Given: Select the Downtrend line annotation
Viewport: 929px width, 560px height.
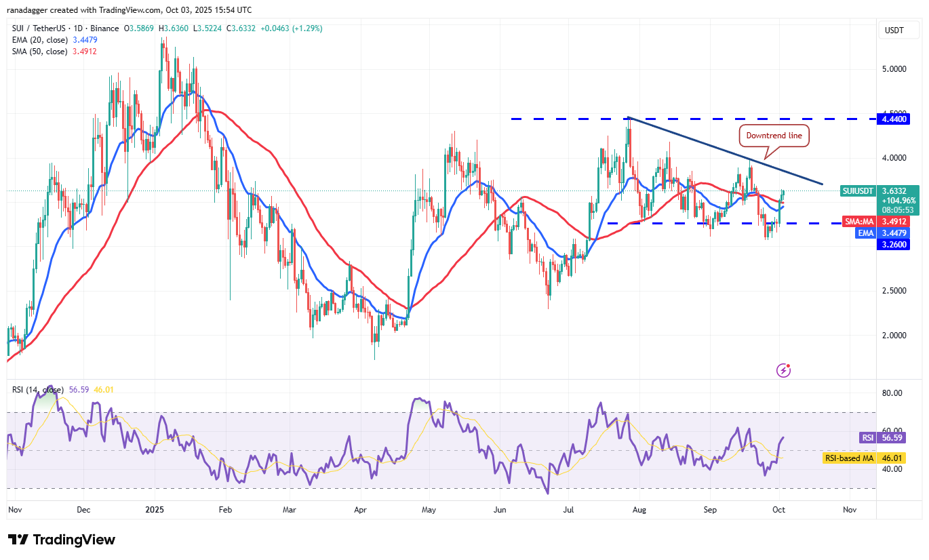Looking at the screenshot, I should click(774, 136).
